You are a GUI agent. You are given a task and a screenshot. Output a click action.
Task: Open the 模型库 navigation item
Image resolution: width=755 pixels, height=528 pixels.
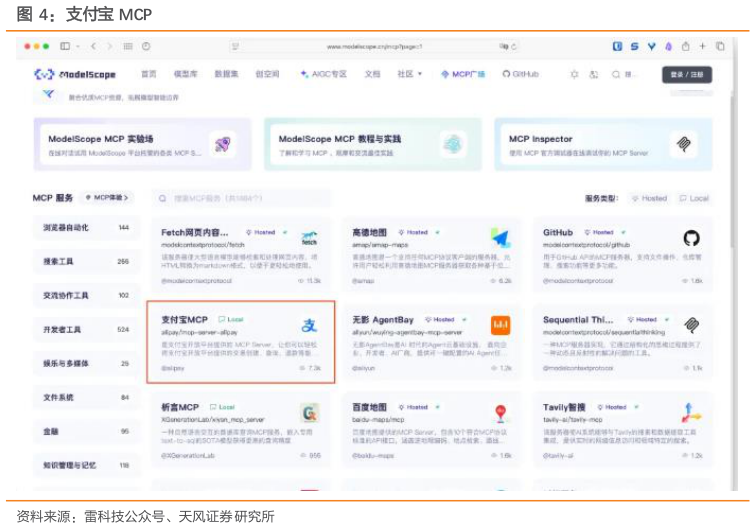(x=186, y=74)
